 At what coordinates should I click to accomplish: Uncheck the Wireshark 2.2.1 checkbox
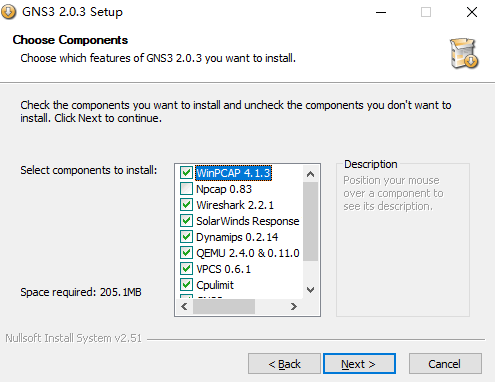coord(186,205)
